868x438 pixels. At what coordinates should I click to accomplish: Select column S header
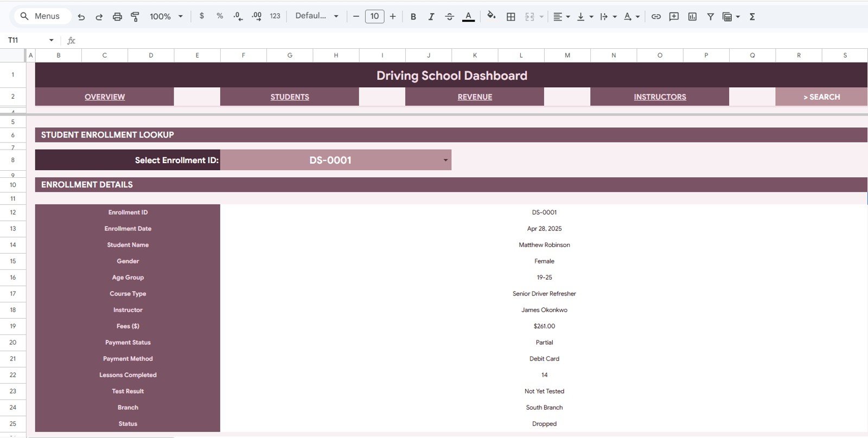click(845, 55)
